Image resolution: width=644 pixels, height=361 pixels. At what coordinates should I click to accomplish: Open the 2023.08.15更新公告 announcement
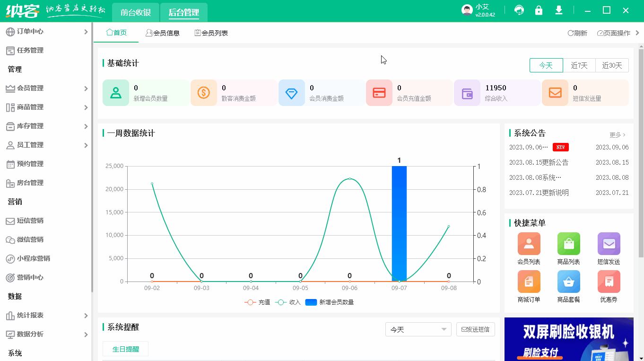click(x=539, y=163)
